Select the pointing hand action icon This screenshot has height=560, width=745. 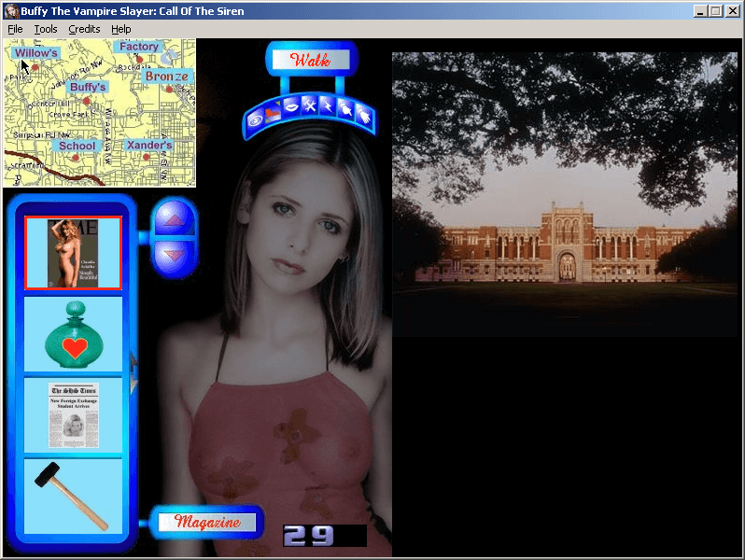(345, 110)
